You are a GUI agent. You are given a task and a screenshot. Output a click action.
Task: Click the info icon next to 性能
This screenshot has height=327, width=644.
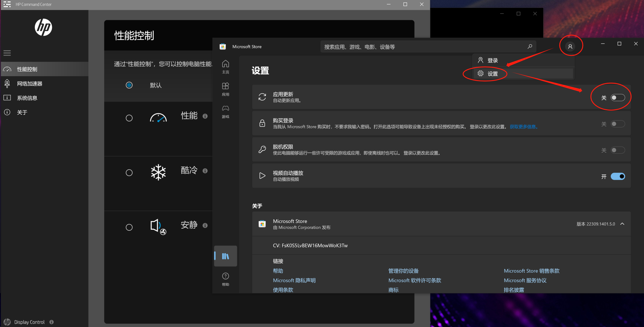(x=205, y=116)
